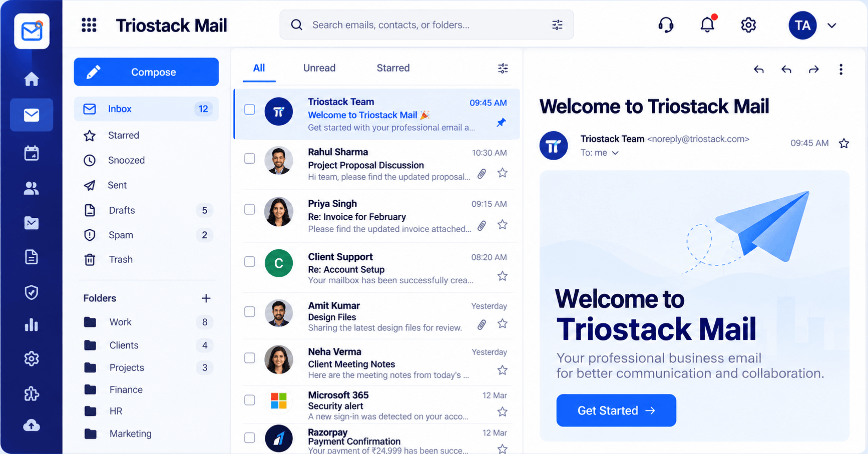The image size is (868, 454).
Task: Open settings gear in top bar
Action: tap(748, 25)
